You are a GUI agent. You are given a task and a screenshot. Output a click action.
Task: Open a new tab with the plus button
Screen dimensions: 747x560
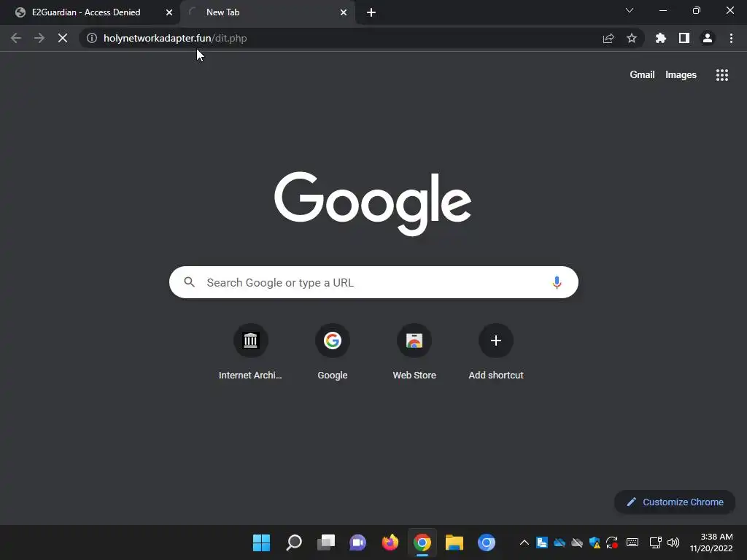(371, 12)
